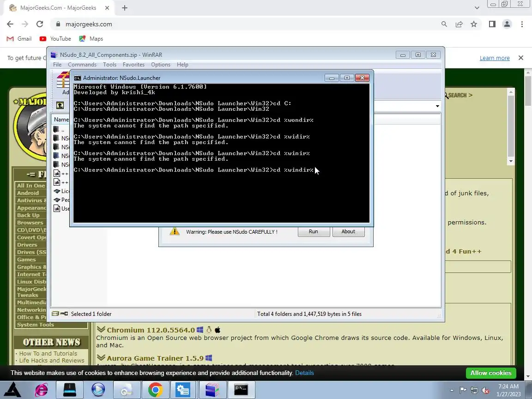Screen dimensions: 532x399
Task: Open the All In One category
Action: tap(31, 186)
